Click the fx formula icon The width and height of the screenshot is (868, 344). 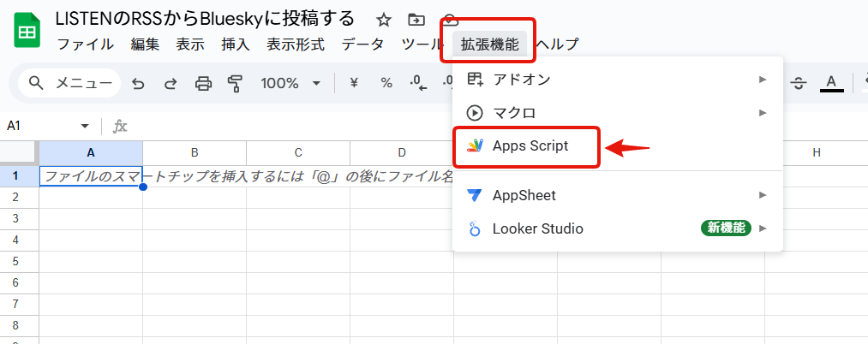coord(120,127)
